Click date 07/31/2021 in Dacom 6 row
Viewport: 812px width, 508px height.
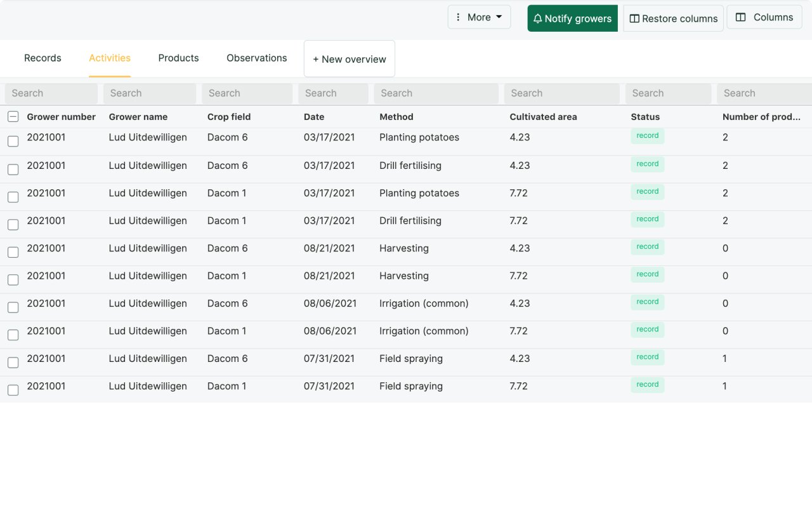(329, 359)
